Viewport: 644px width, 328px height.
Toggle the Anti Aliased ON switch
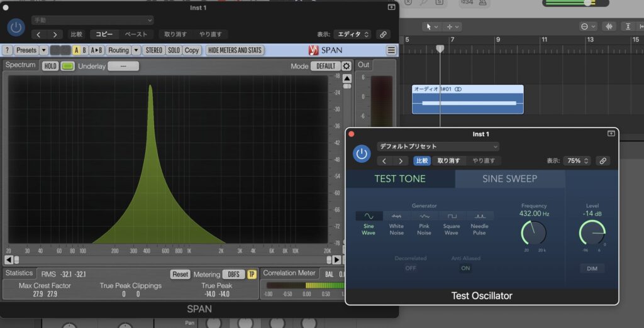[465, 268]
